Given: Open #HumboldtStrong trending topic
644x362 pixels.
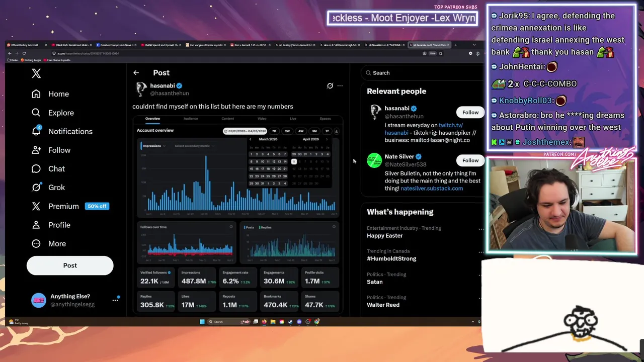Looking at the screenshot, I should pos(391,258).
